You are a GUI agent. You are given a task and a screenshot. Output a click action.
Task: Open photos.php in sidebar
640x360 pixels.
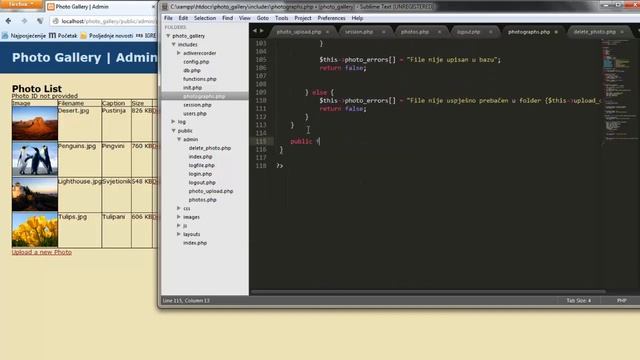202,200
